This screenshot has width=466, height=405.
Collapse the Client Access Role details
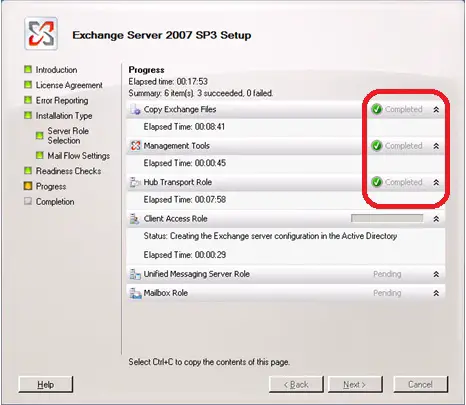pos(436,219)
